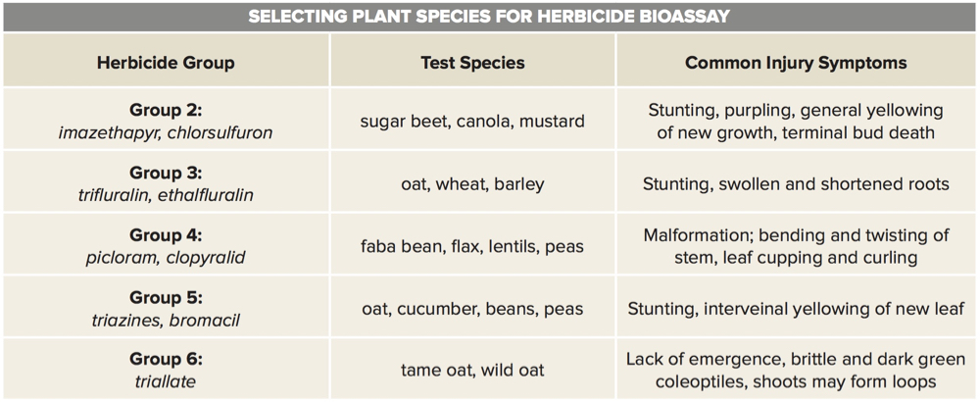Viewport: 980px width, 402px height.
Task: Click the 'Group 4:' row label
Action: pyautogui.click(x=166, y=235)
